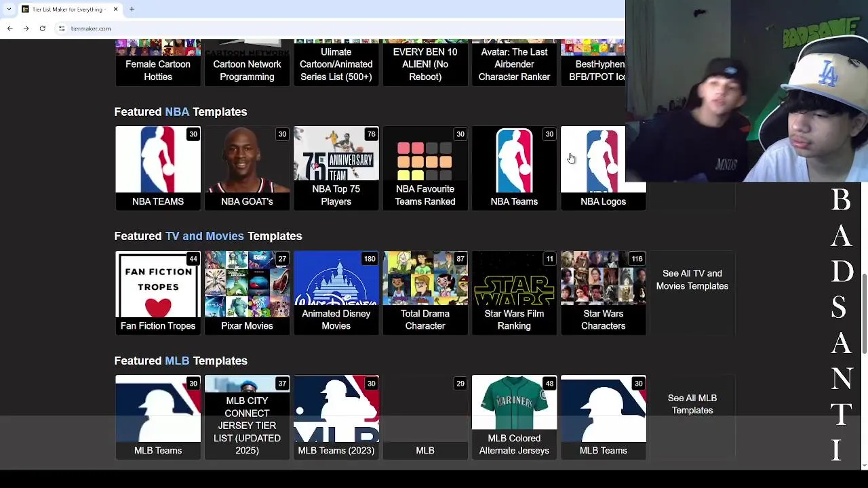The image size is (868, 488).
Task: Expand the tab search dropdown arrow
Action: pos(8,9)
